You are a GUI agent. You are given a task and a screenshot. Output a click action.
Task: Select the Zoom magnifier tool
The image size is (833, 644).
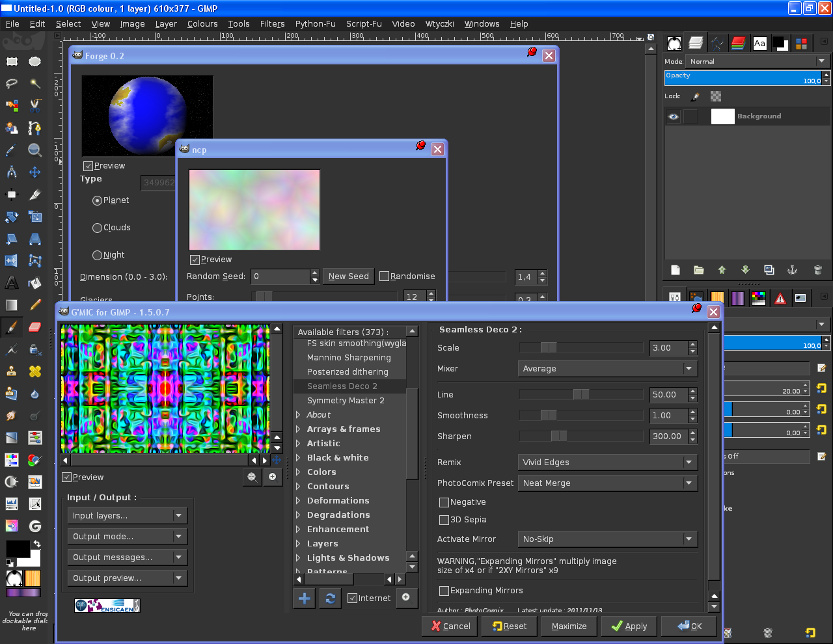pos(35,150)
